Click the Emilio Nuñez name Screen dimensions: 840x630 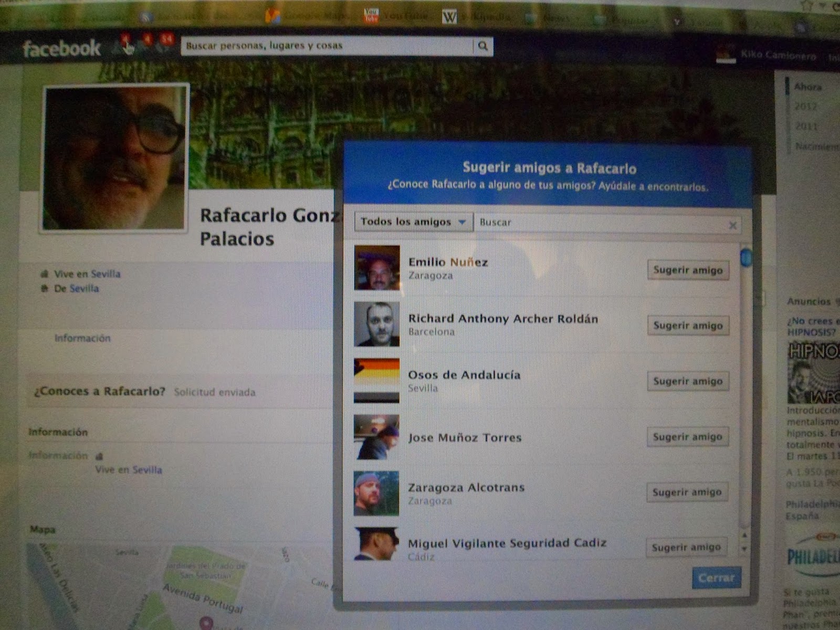point(448,262)
